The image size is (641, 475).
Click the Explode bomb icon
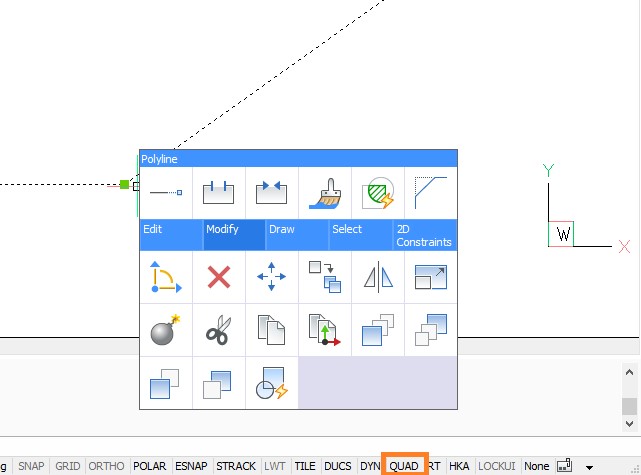tap(166, 330)
